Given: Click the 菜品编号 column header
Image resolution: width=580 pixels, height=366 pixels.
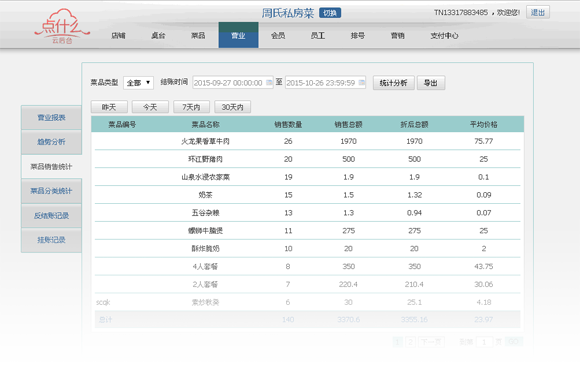Looking at the screenshot, I should pos(122,124).
